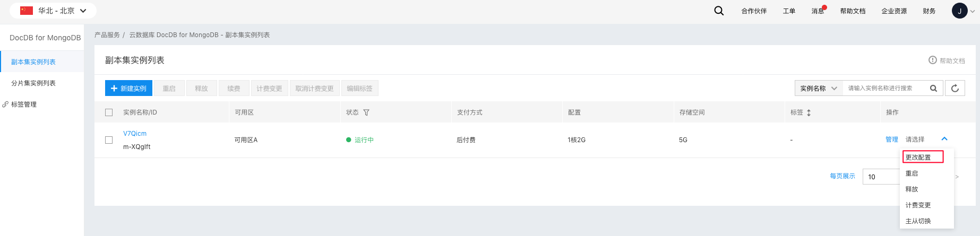Open the 华北-北京 region dropdown
The height and width of the screenshot is (236, 980).
tap(53, 11)
